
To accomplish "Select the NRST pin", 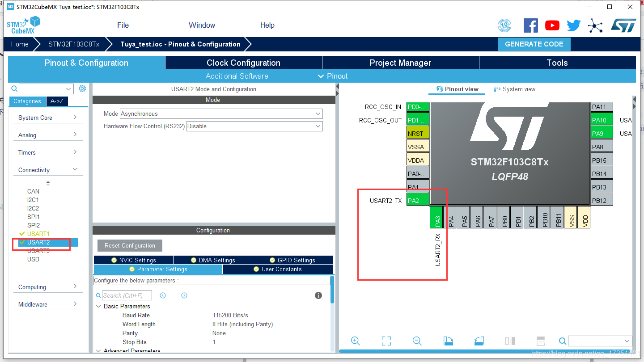I will click(418, 133).
